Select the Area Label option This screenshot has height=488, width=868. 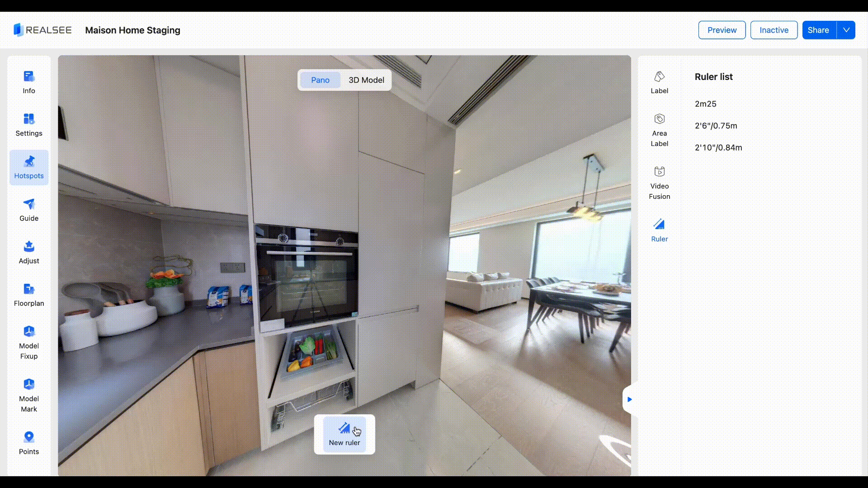point(659,130)
